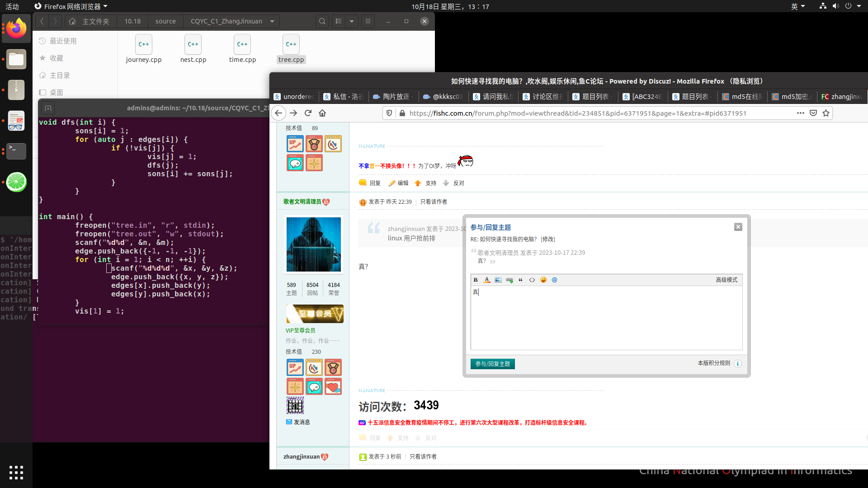Insert code block in the reply editor
The width and height of the screenshot is (868, 488).
532,280
